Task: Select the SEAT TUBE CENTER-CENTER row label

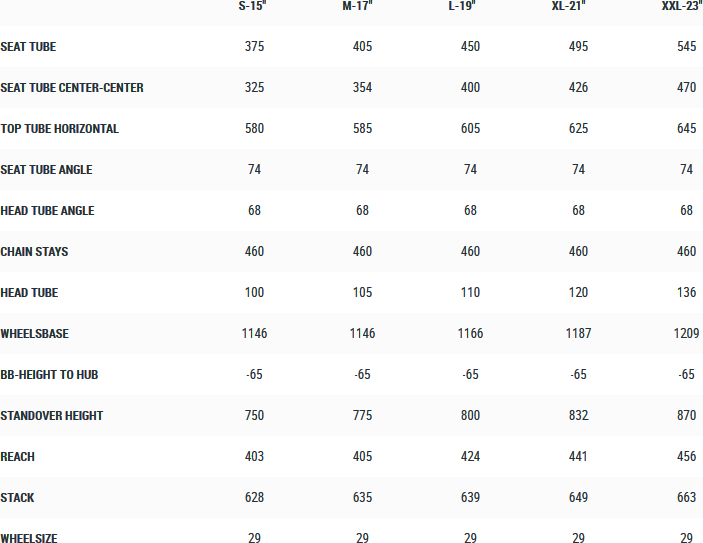Action: point(72,88)
